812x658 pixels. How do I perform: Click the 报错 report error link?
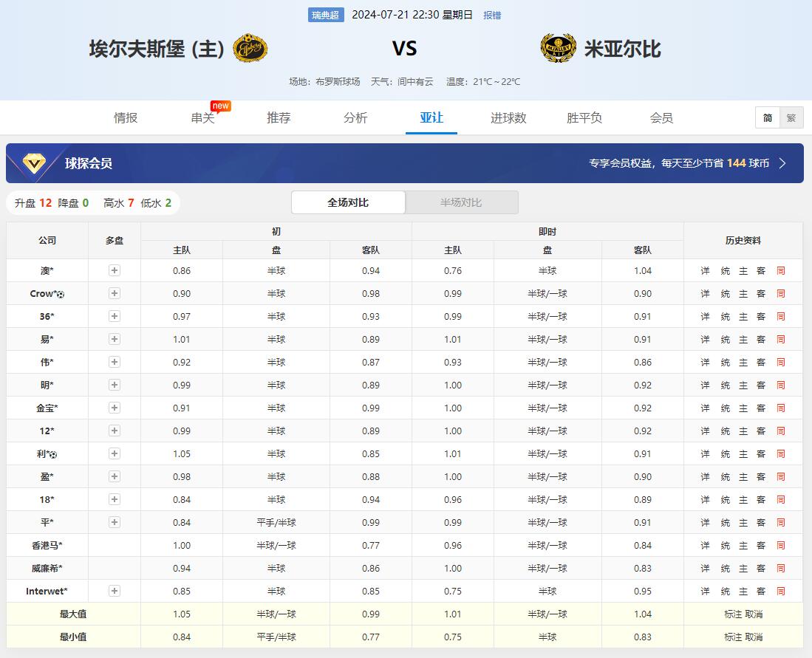tap(491, 16)
